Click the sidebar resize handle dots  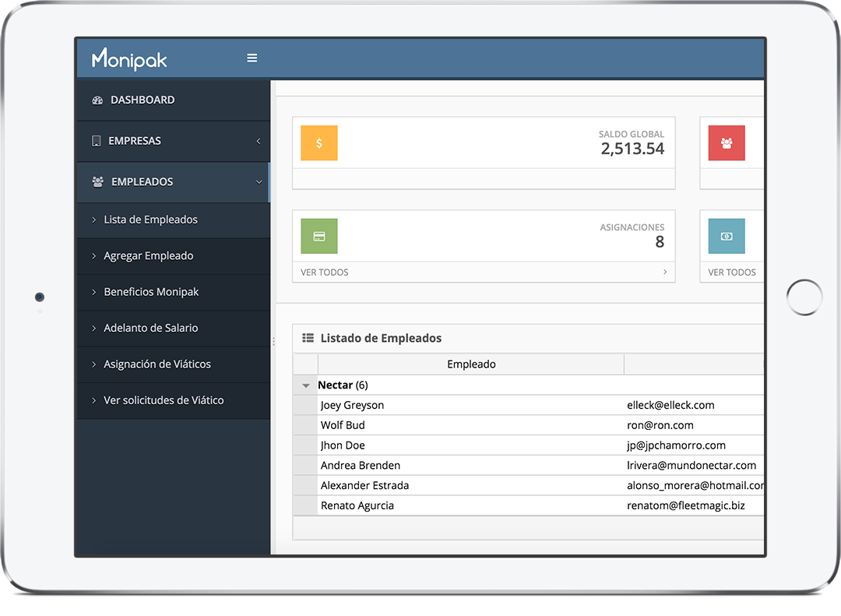point(273,341)
